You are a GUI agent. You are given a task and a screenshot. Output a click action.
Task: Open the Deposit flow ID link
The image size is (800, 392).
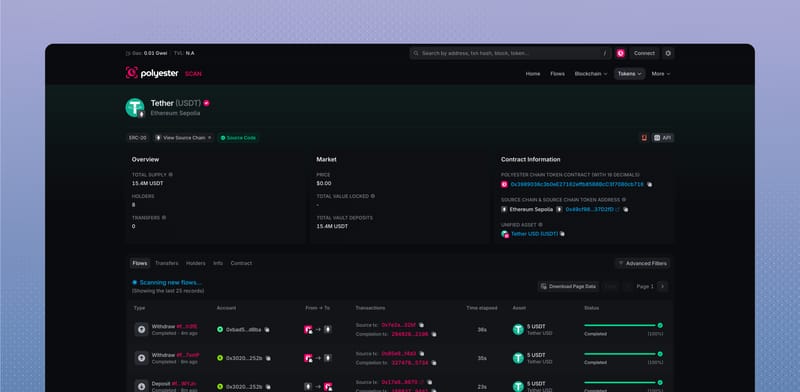point(183,383)
